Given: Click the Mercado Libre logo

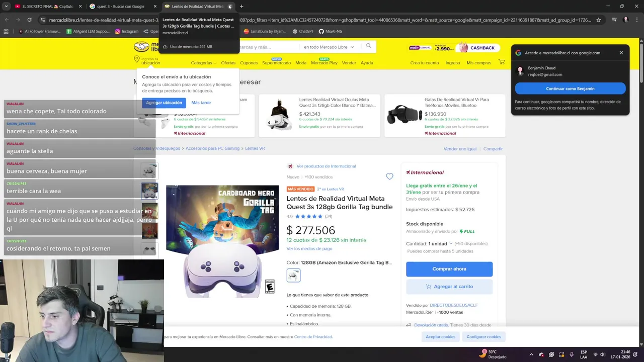Looking at the screenshot, I should pyautogui.click(x=147, y=47).
